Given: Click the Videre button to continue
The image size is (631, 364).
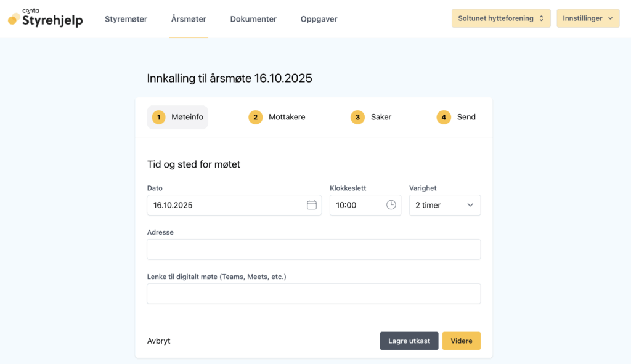Looking at the screenshot, I should coord(461,341).
